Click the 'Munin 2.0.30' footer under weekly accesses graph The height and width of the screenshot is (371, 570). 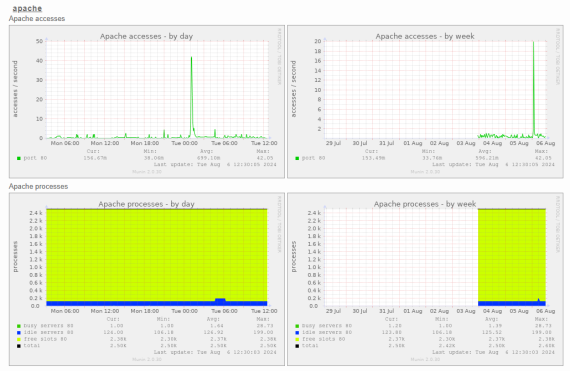425,172
